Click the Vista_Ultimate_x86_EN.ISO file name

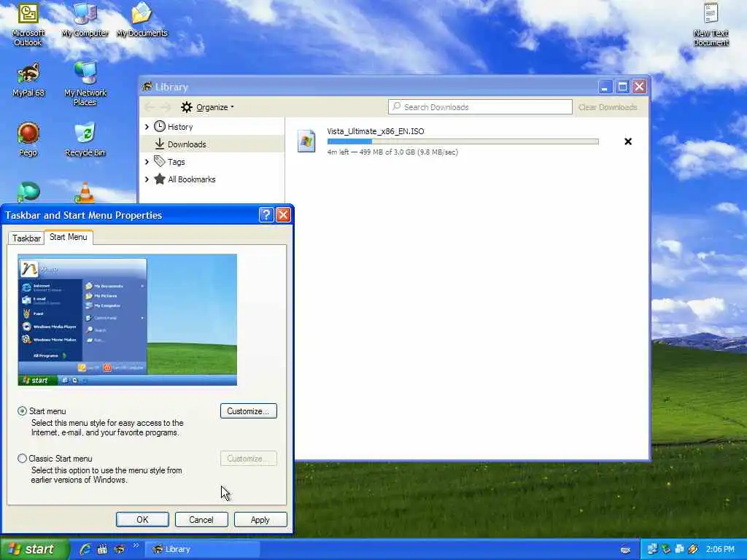click(376, 131)
